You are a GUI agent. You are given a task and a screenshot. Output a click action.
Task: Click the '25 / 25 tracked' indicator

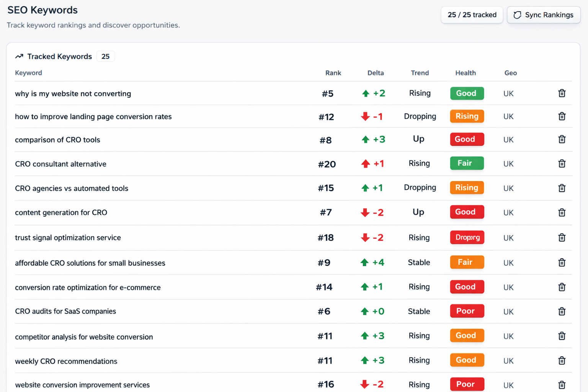[472, 15]
